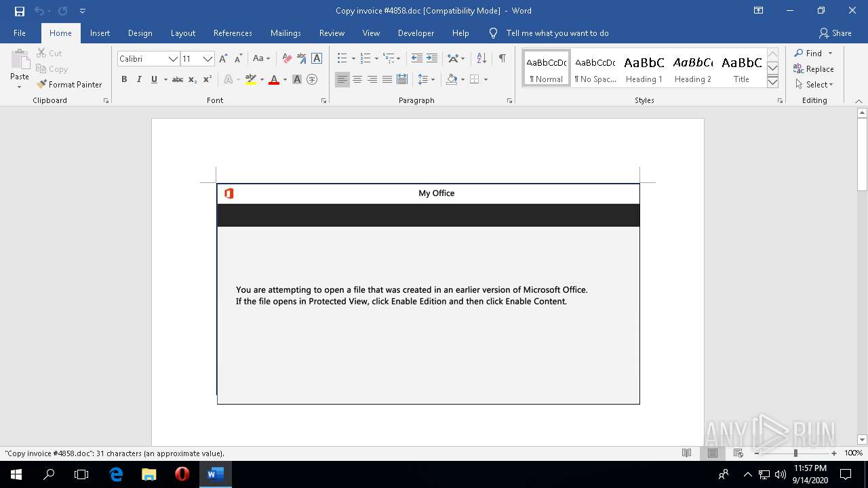Image resolution: width=868 pixels, height=488 pixels.
Task: Insert enclosed characters
Action: point(312,79)
